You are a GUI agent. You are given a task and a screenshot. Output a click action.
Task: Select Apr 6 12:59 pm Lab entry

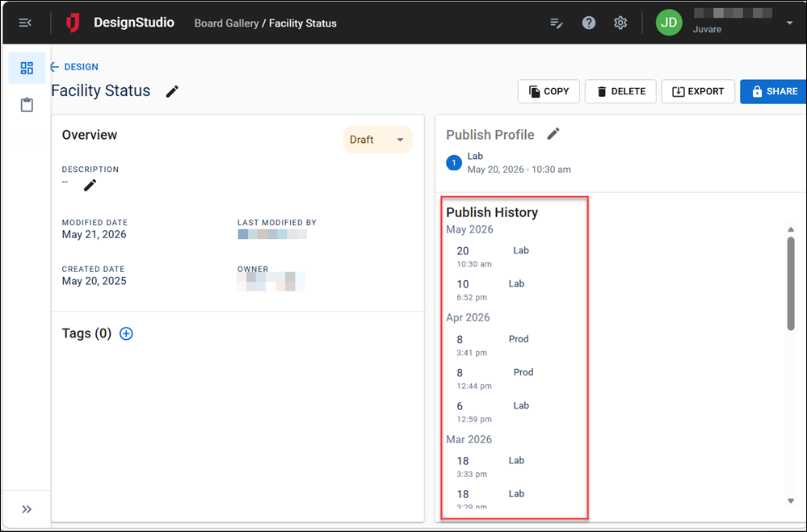(493, 412)
